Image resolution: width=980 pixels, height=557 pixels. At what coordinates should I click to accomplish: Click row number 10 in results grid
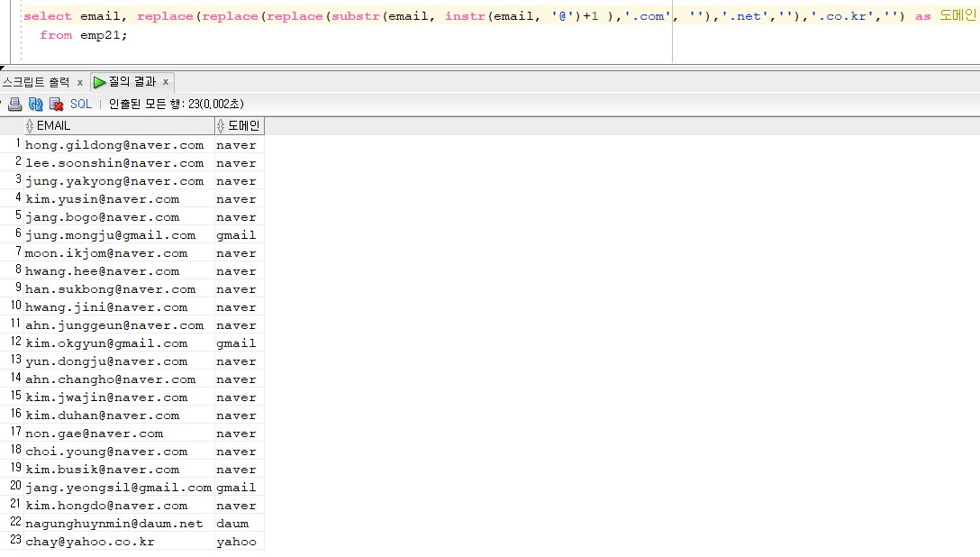pos(15,306)
